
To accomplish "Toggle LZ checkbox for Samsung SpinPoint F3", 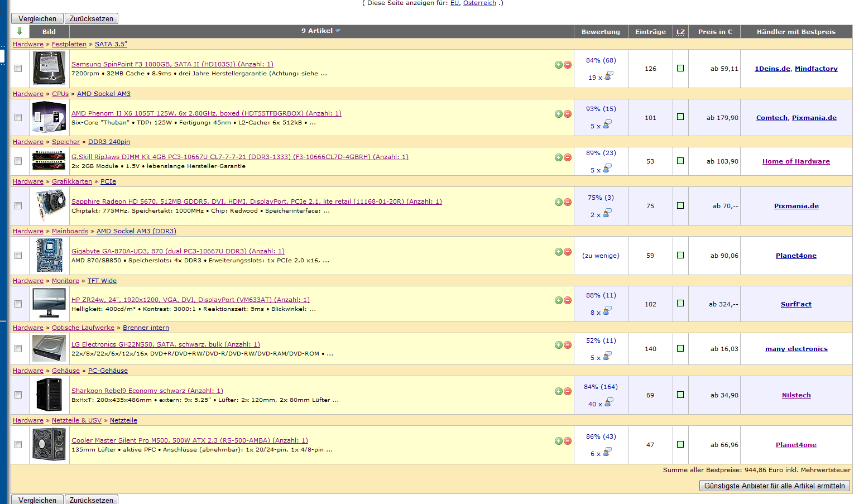I will (680, 68).
